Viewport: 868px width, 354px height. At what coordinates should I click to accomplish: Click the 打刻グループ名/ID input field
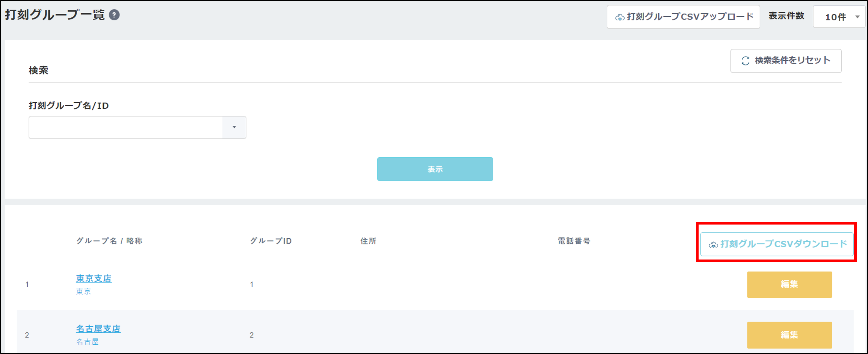tap(125, 127)
